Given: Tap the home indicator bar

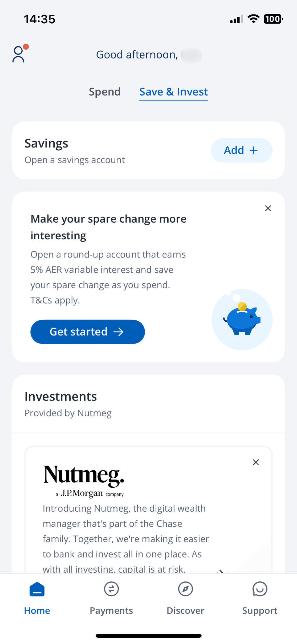Looking at the screenshot, I should [x=148, y=636].
